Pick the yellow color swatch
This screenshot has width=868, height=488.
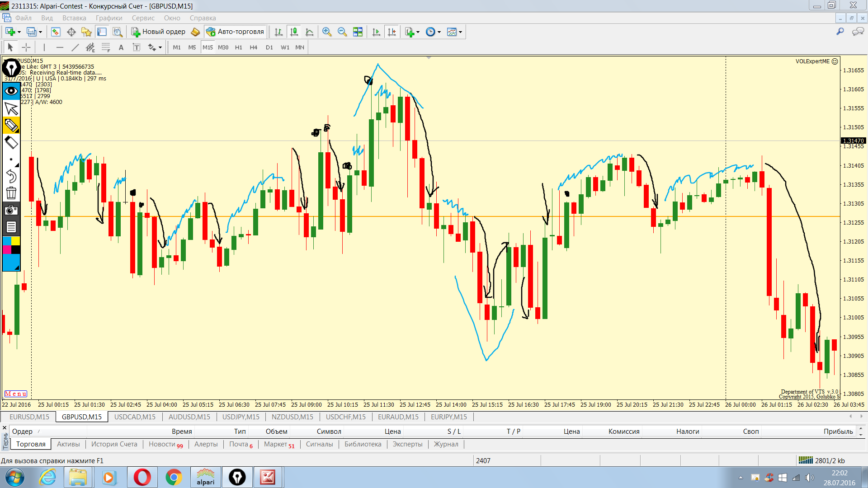click(x=15, y=241)
